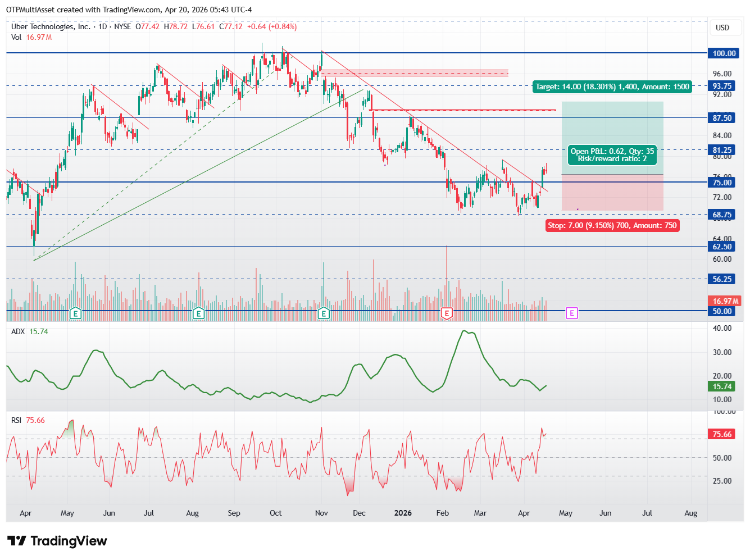Open the purple upcoming earnings marker

(x=572, y=313)
